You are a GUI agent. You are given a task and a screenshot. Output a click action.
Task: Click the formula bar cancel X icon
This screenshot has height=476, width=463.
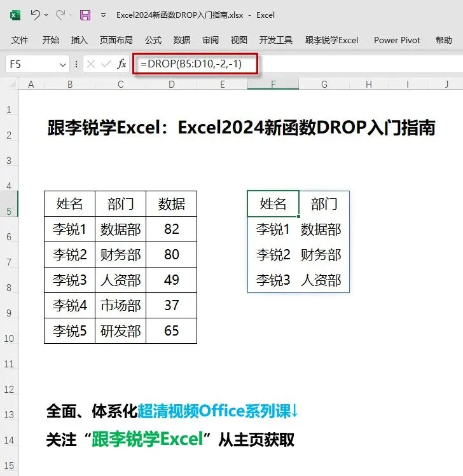(90, 64)
